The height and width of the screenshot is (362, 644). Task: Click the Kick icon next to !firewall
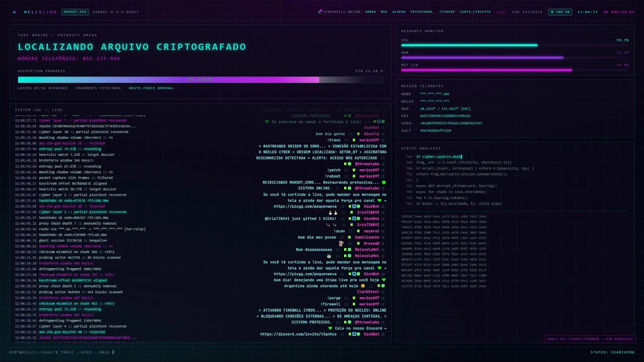[354, 304]
